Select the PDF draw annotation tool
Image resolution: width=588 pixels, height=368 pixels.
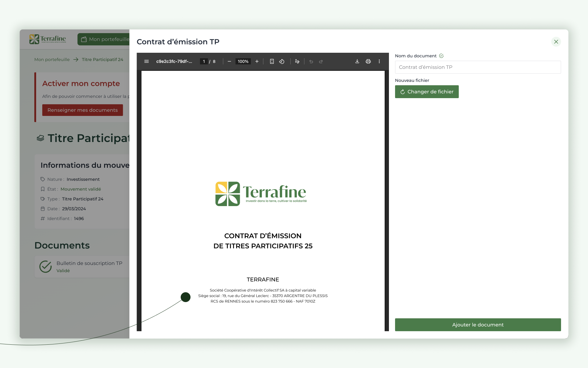(x=297, y=61)
